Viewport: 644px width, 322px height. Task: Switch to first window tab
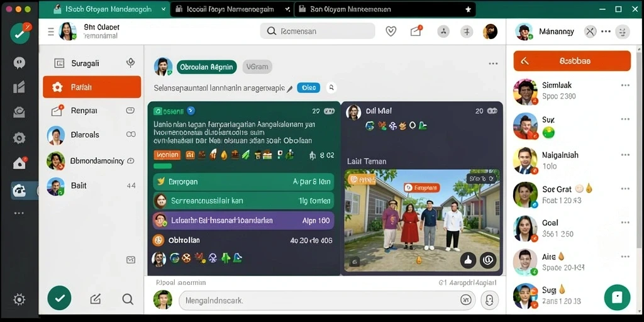(x=104, y=9)
